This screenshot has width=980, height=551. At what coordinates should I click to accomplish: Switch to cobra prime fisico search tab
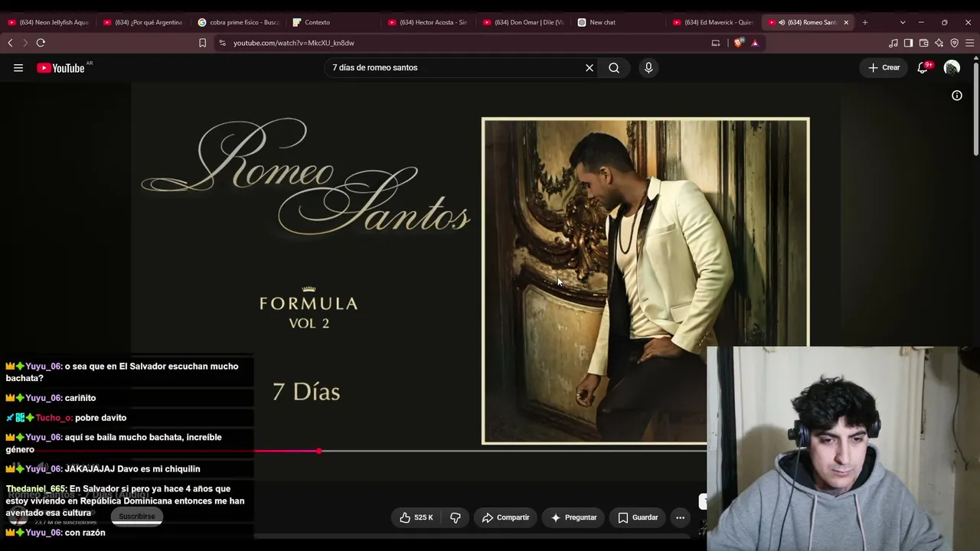[x=238, y=22]
